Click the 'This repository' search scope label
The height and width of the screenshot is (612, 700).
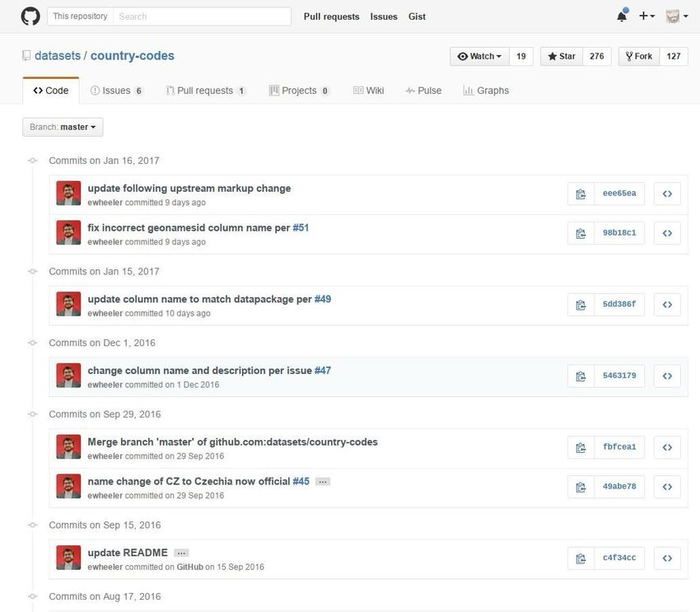click(81, 16)
